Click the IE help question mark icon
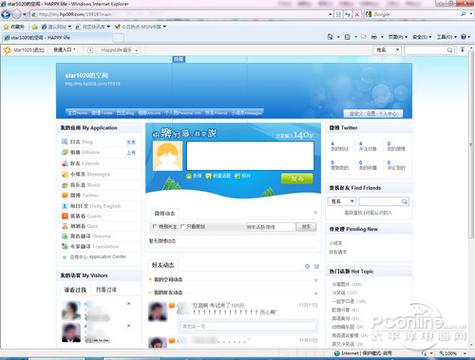 (x=464, y=37)
